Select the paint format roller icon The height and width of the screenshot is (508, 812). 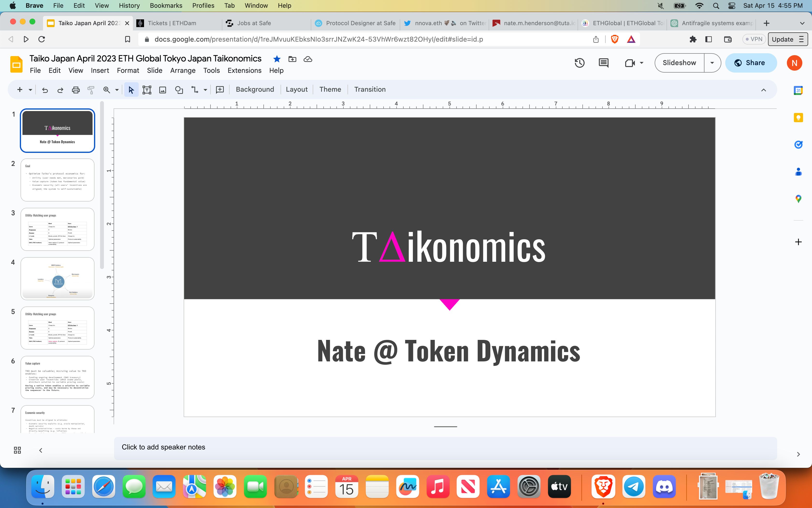point(91,90)
